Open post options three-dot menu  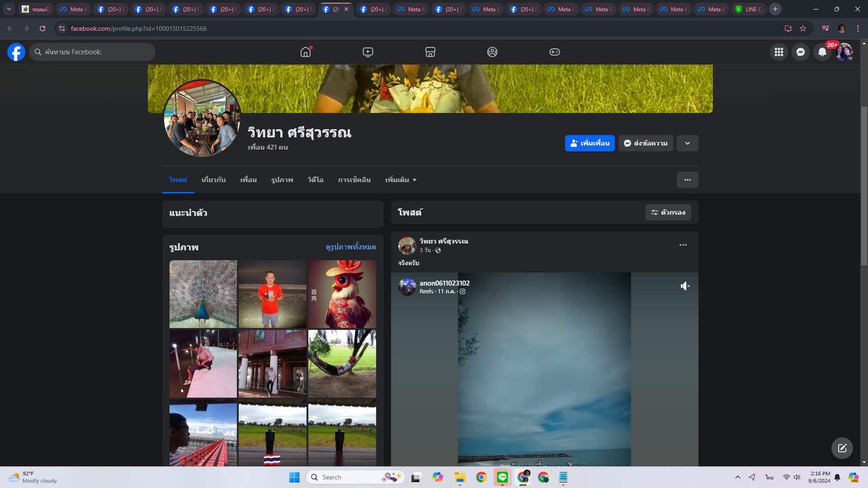point(683,245)
